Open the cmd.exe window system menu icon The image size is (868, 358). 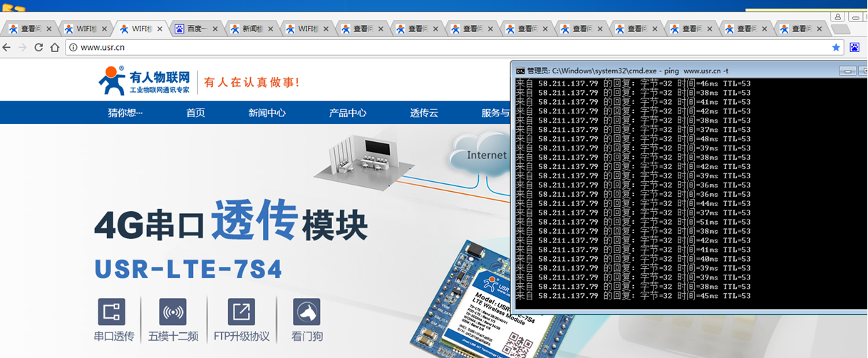[x=520, y=71]
